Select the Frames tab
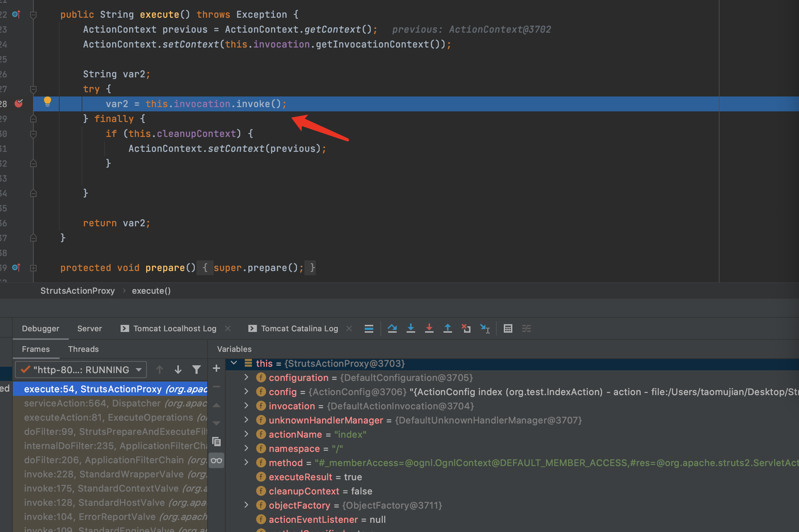The width and height of the screenshot is (799, 532). tap(36, 349)
